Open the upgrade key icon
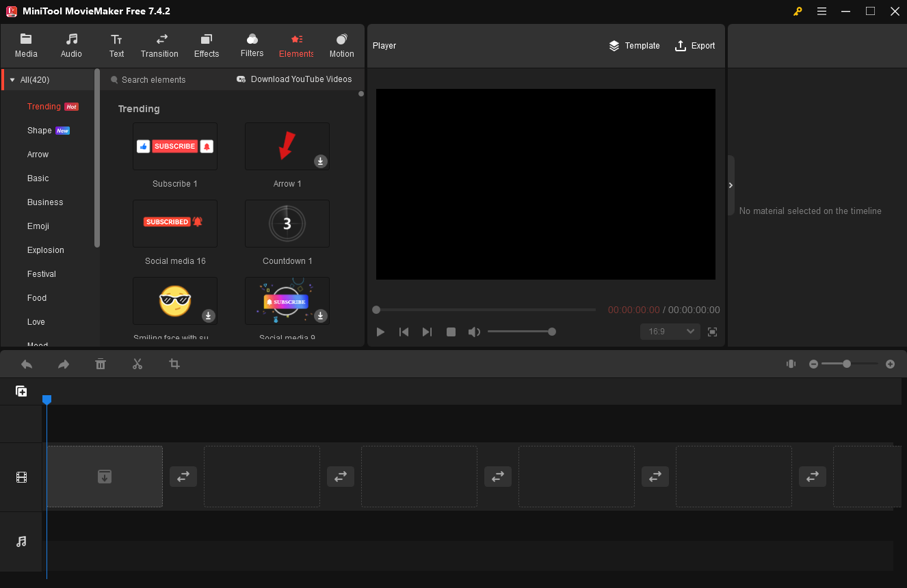This screenshot has height=588, width=907. (x=798, y=11)
